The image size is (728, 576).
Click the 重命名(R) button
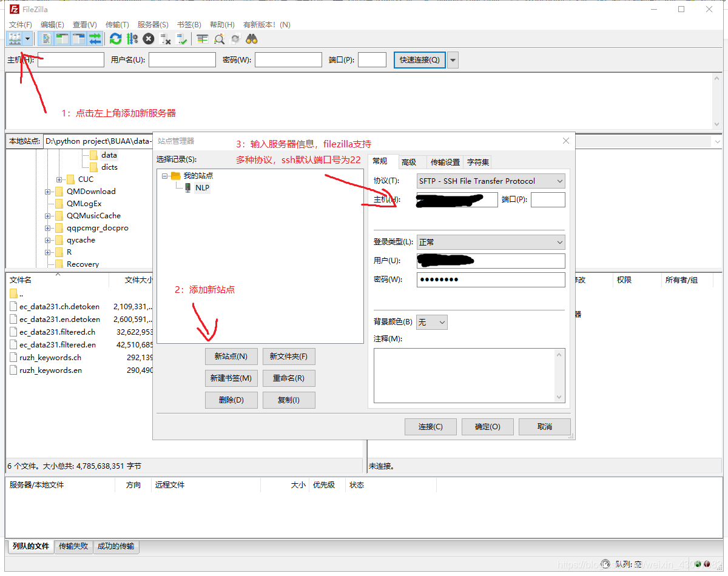(x=289, y=378)
